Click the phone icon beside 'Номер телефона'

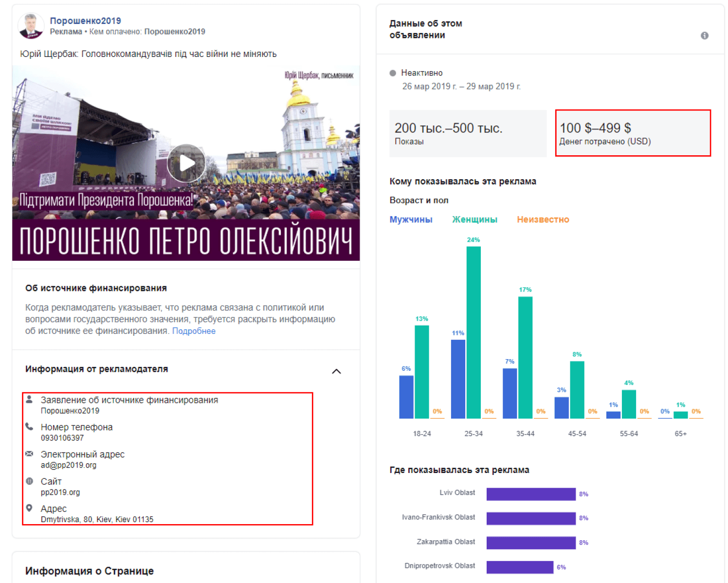pos(29,427)
